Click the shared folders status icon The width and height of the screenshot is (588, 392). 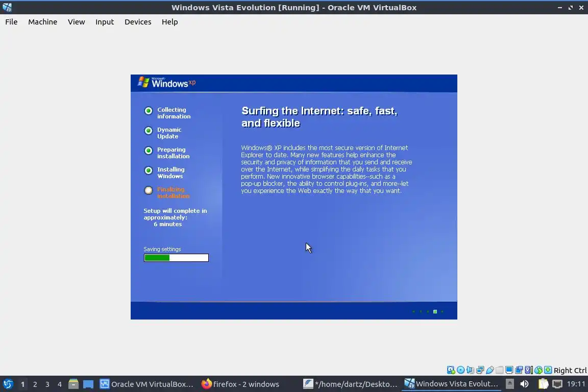click(x=500, y=370)
